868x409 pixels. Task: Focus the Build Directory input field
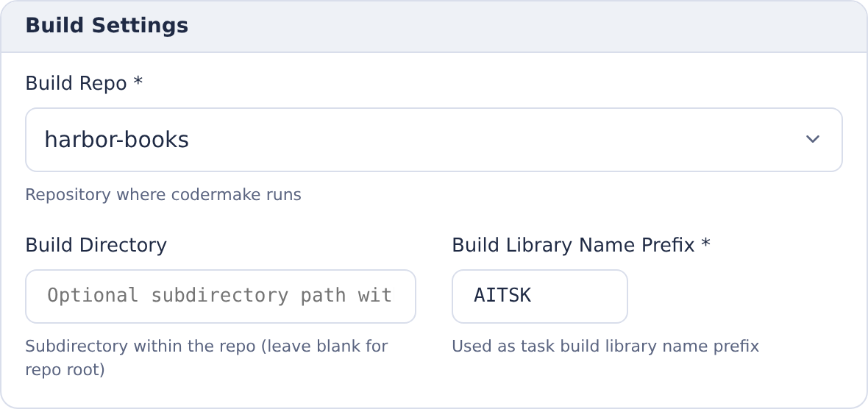[221, 296]
